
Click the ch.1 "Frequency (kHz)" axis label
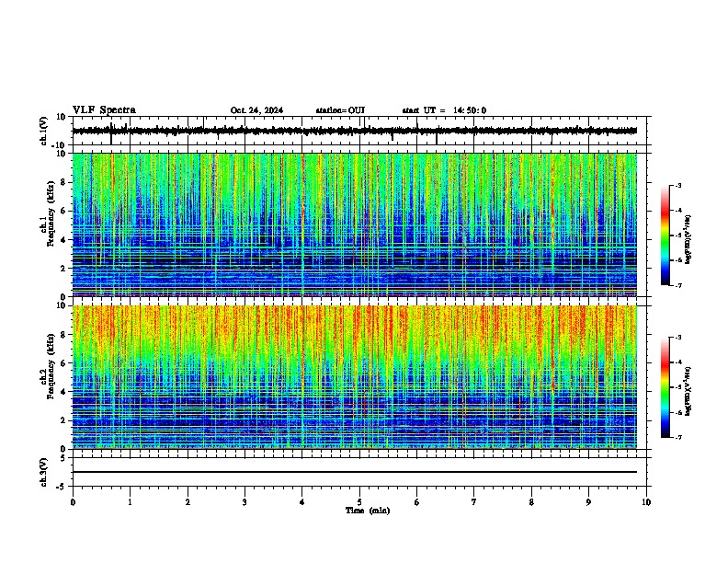(x=51, y=213)
